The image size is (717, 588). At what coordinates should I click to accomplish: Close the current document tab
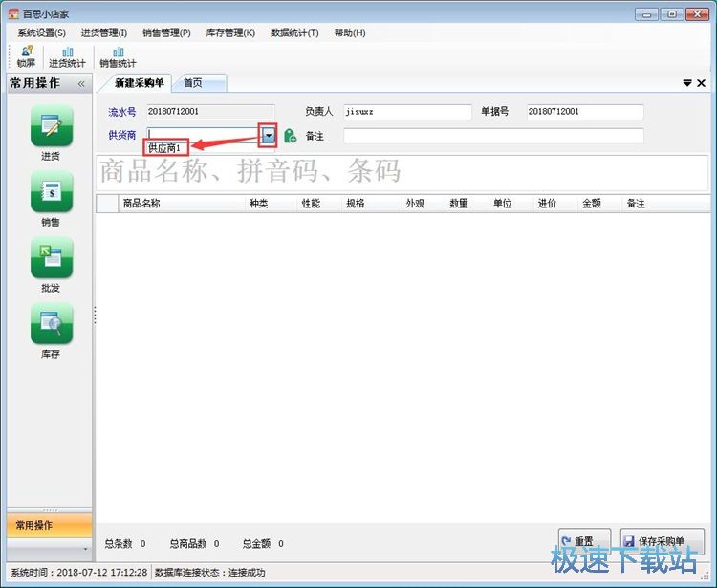point(701,83)
